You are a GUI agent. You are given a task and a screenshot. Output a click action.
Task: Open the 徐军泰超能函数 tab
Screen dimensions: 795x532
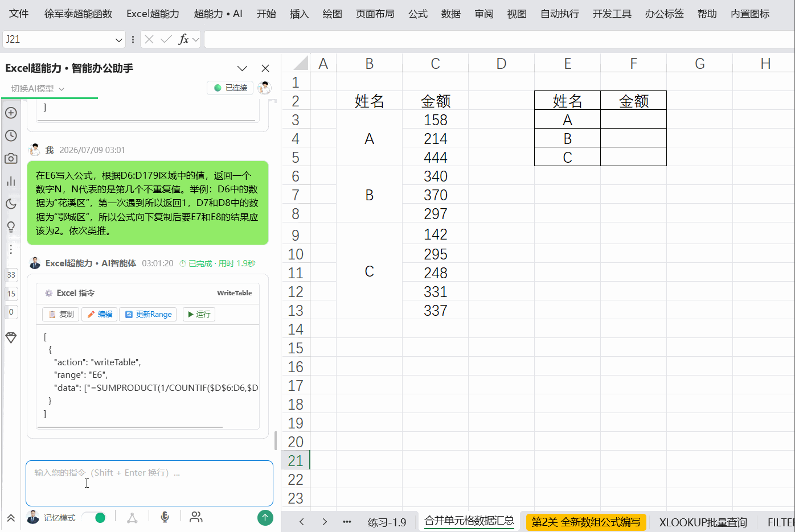(79, 14)
